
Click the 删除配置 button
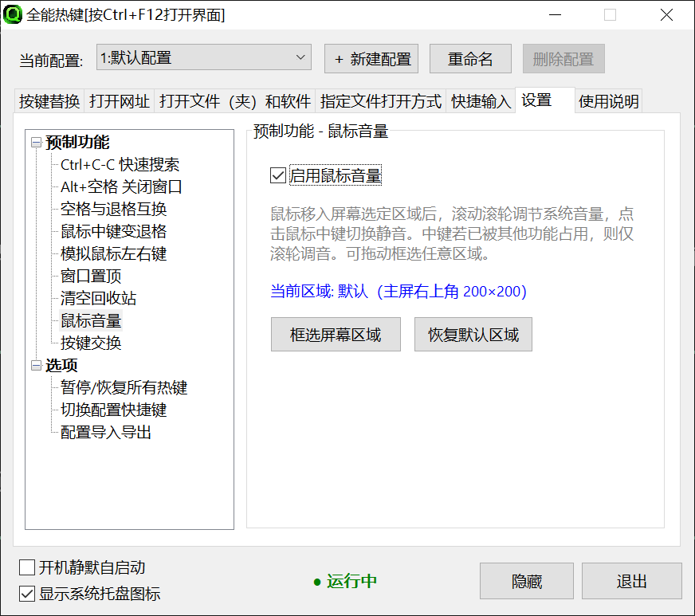pyautogui.click(x=563, y=58)
